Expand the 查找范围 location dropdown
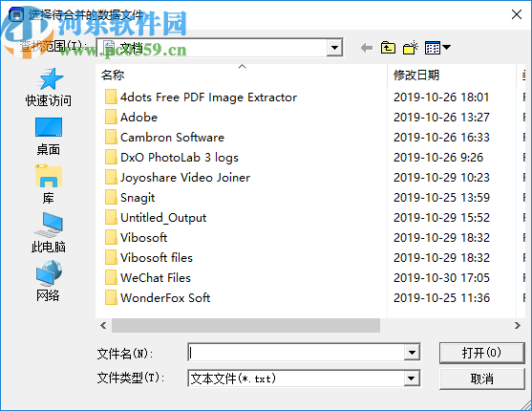Screen dimensions: 532x411 tap(334, 48)
